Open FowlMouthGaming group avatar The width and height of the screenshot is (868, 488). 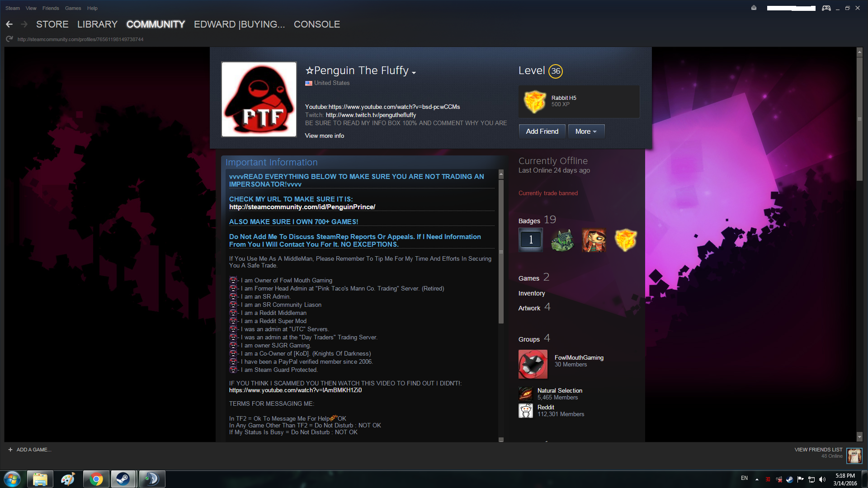pos(533,364)
